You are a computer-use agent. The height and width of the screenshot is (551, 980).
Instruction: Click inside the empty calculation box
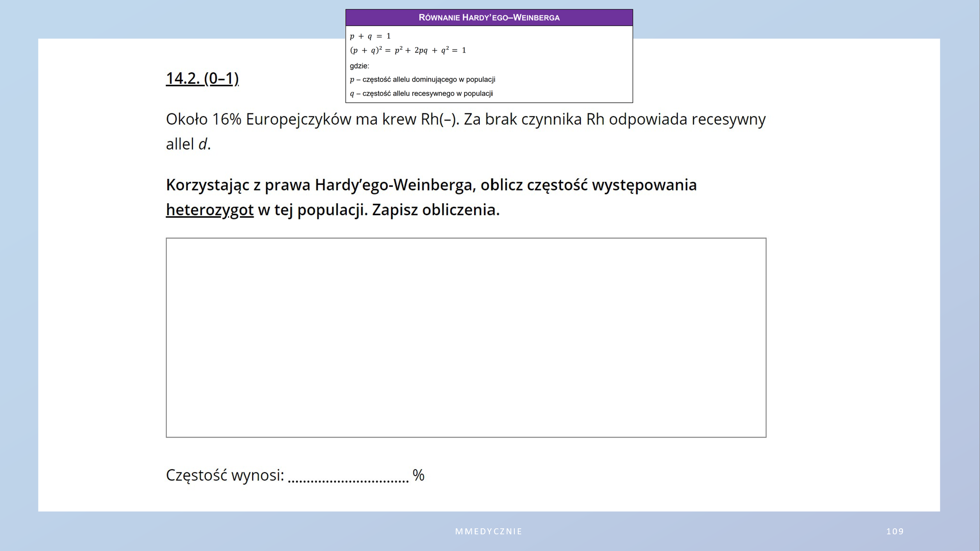point(466,338)
